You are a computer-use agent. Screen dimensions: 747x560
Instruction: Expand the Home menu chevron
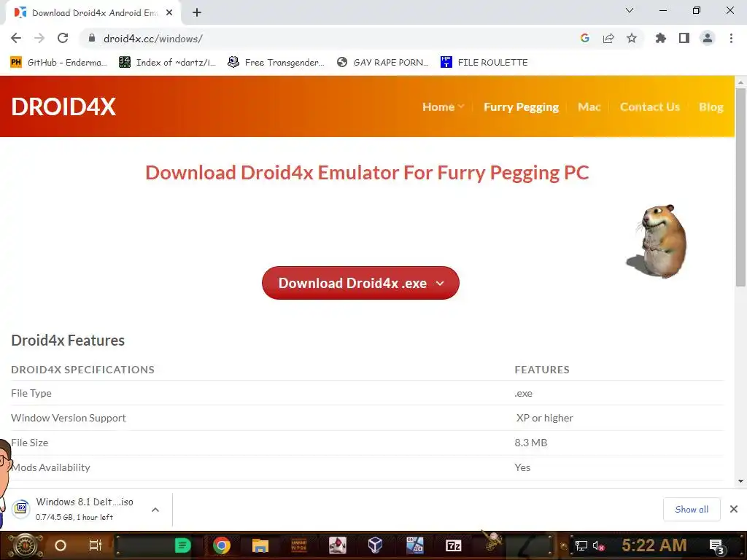click(x=461, y=106)
